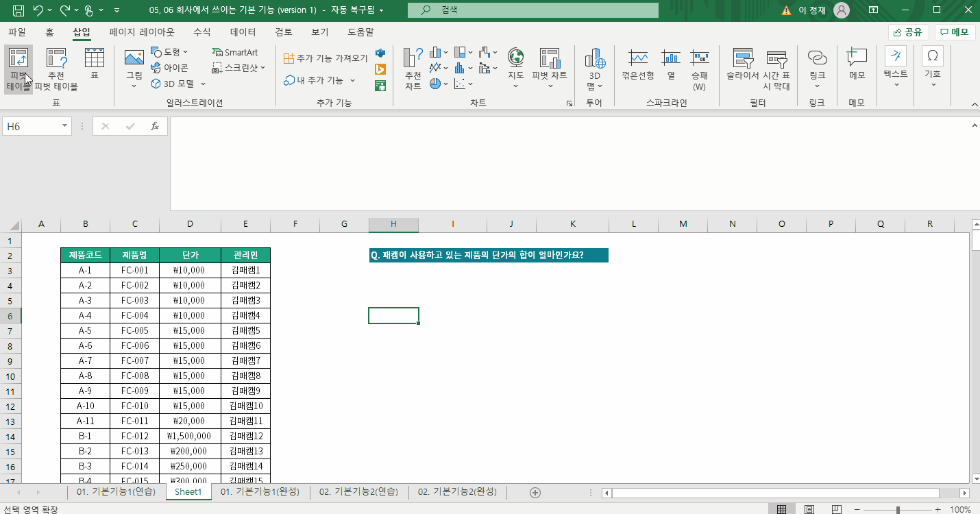Open the Link (링크) dropdown

[817, 69]
